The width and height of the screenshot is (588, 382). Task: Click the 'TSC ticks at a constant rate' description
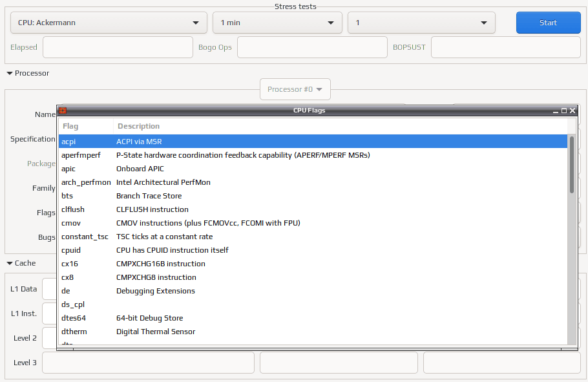(x=164, y=237)
